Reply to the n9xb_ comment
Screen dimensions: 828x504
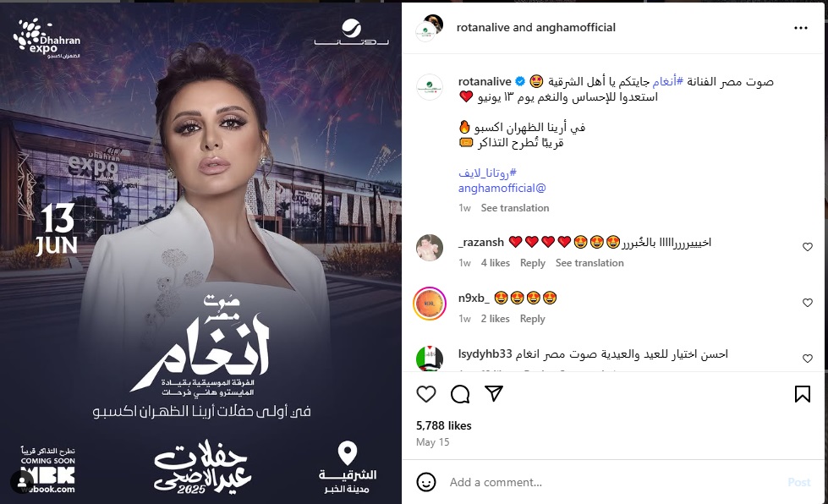click(x=532, y=319)
